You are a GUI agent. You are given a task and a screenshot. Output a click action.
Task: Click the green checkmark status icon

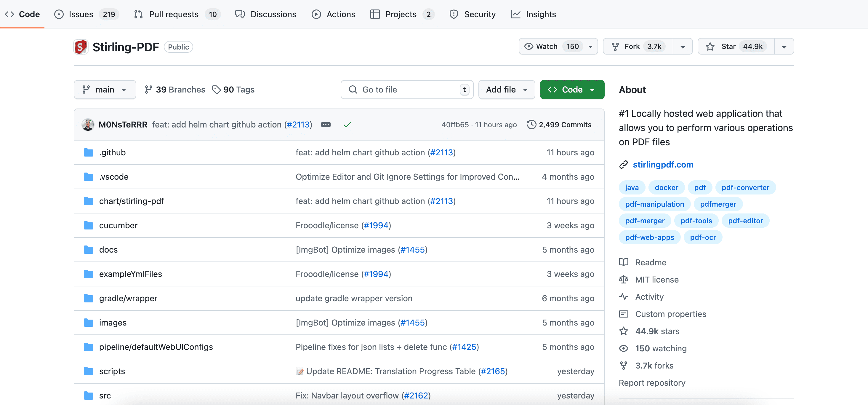[347, 125]
